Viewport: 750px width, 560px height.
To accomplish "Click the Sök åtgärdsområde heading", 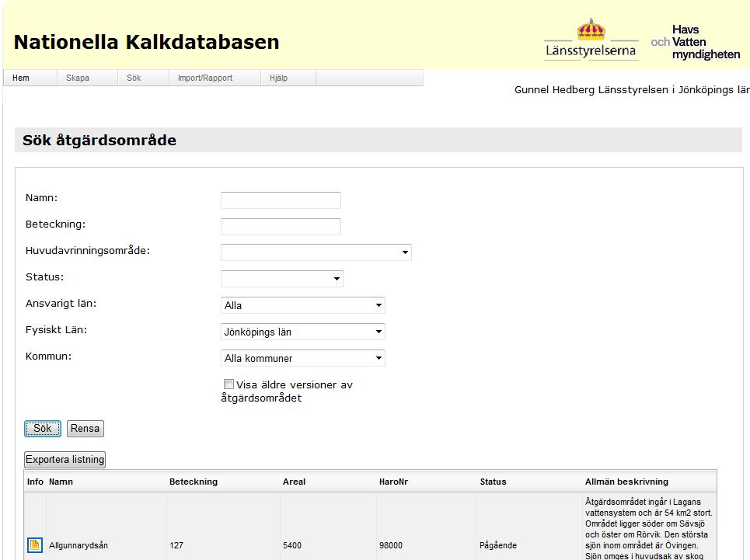I will (x=99, y=140).
